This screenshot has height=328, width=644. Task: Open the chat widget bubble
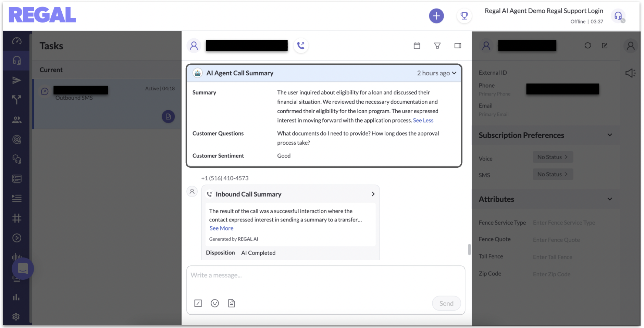(x=23, y=268)
